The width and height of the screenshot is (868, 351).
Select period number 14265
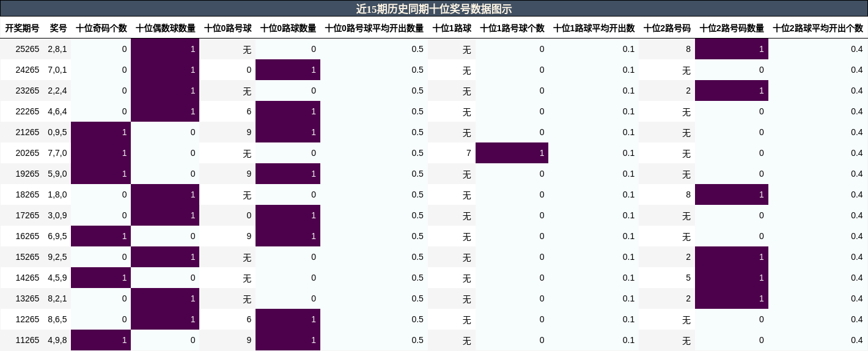(28, 278)
